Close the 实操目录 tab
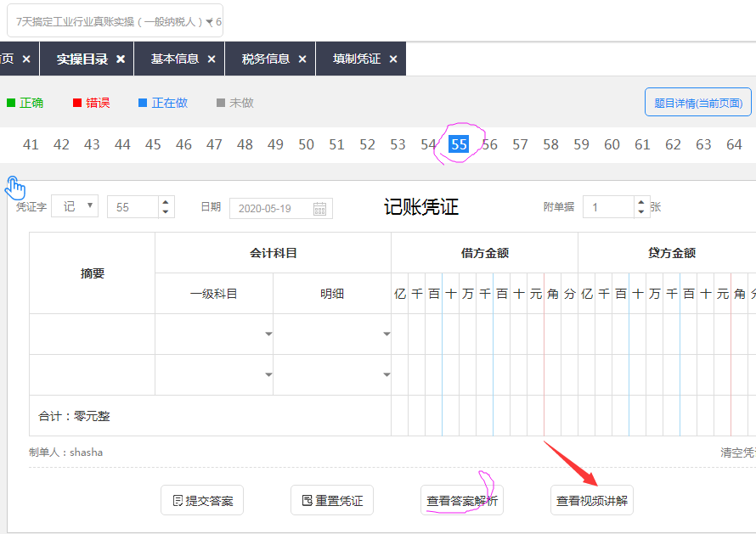 (121, 59)
